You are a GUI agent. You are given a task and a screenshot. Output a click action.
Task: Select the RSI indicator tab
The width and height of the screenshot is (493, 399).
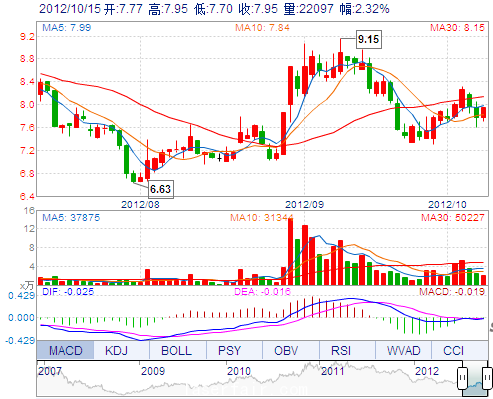pos(341,350)
